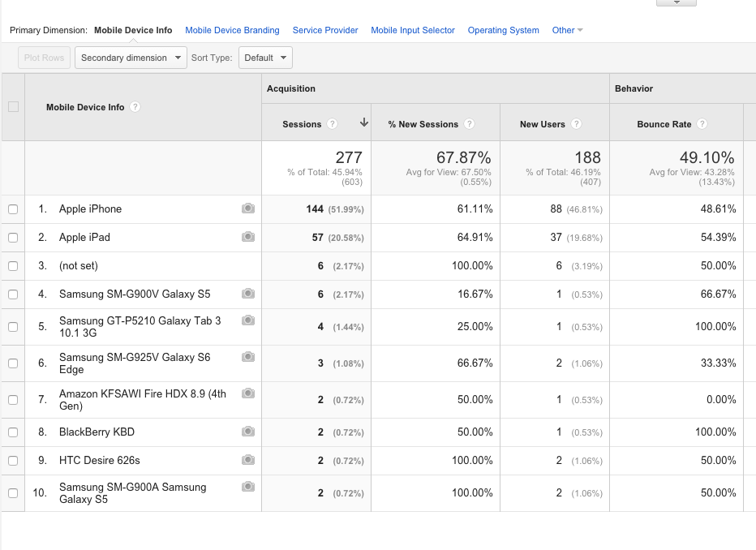Click Mobile Device Info column header
Viewport: 756px width, 550px height.
pos(85,107)
